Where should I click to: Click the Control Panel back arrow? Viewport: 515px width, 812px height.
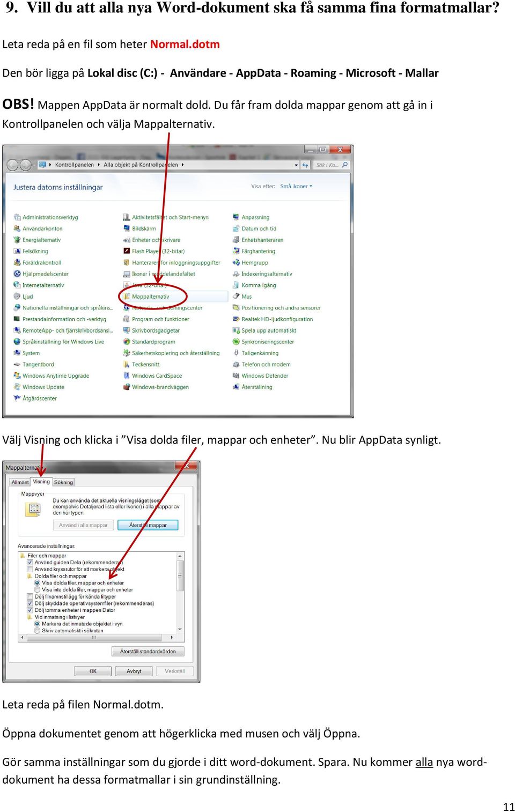[x=12, y=165]
